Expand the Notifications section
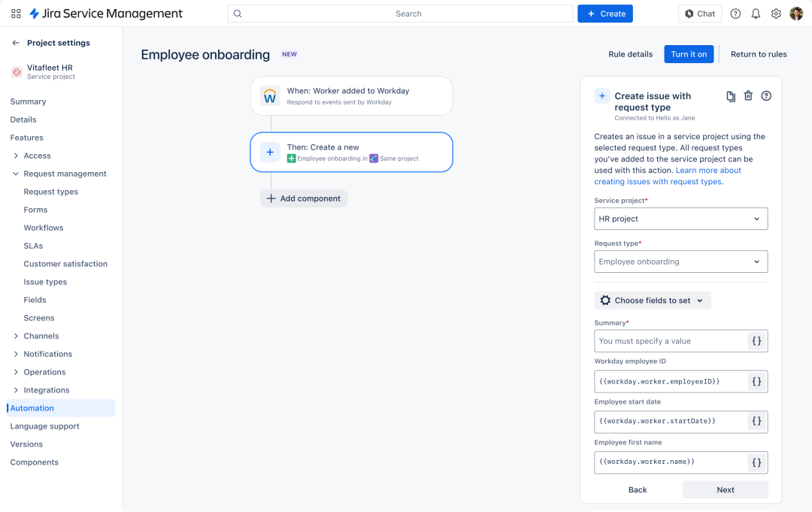The image size is (812, 512). 16,354
